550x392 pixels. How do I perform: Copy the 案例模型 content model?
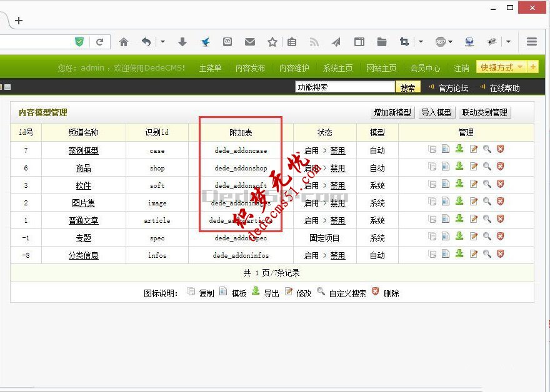pos(432,149)
